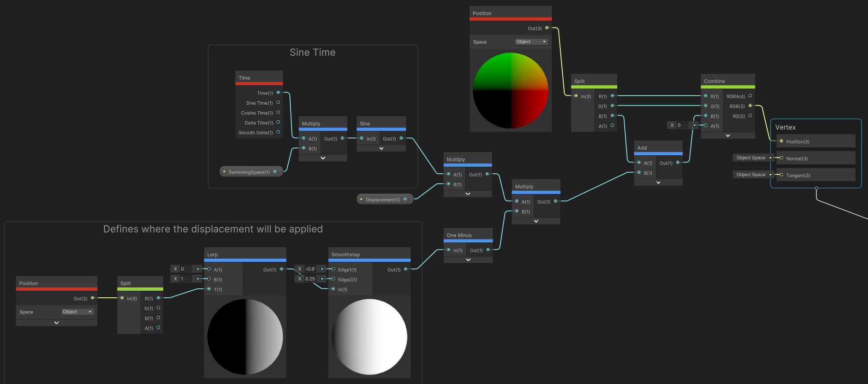The image size is (868, 384).
Task: Click B(1) port on Split node feeding Combine
Action: (612, 116)
